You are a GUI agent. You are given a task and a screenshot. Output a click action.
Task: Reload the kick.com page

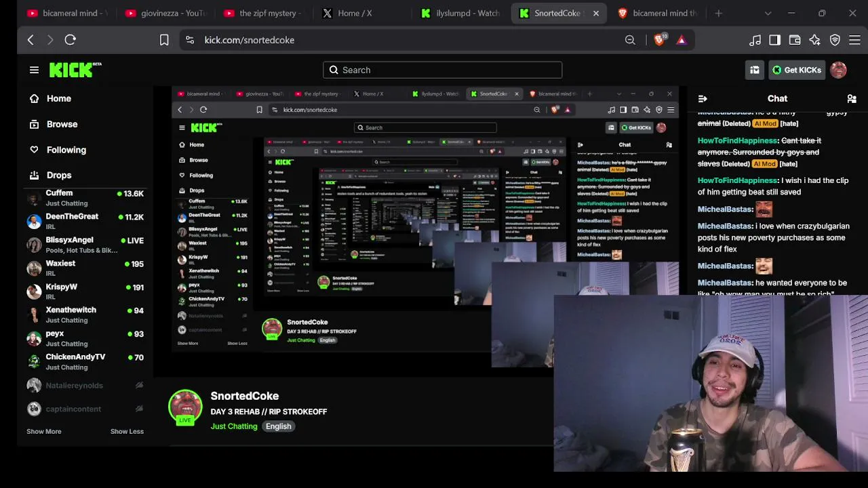(x=70, y=40)
